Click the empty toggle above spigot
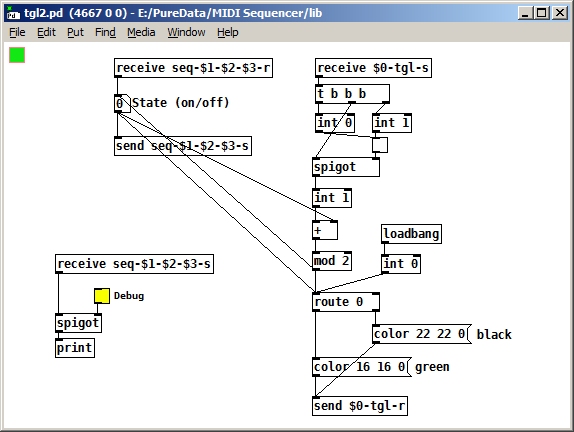 click(x=380, y=145)
